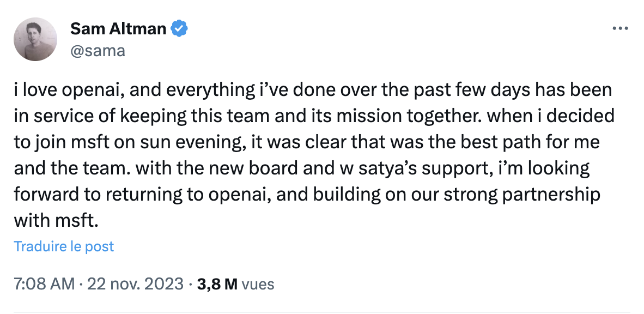Open Sam Altman's profile avatar photo
The width and height of the screenshot is (644, 314).
[x=35, y=39]
